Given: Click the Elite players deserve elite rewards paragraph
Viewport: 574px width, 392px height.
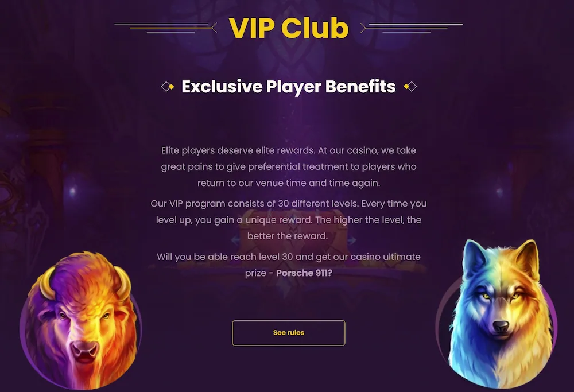Looking at the screenshot, I should coord(289,166).
